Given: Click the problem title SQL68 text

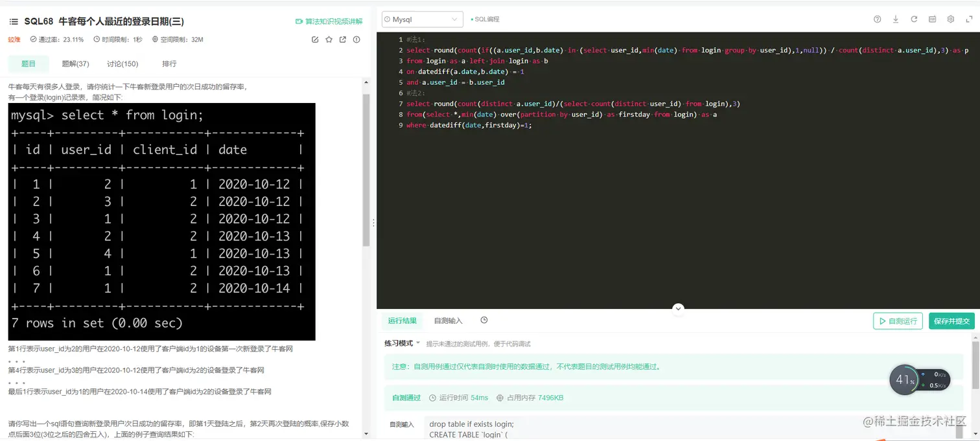Looking at the screenshot, I should click(104, 21).
